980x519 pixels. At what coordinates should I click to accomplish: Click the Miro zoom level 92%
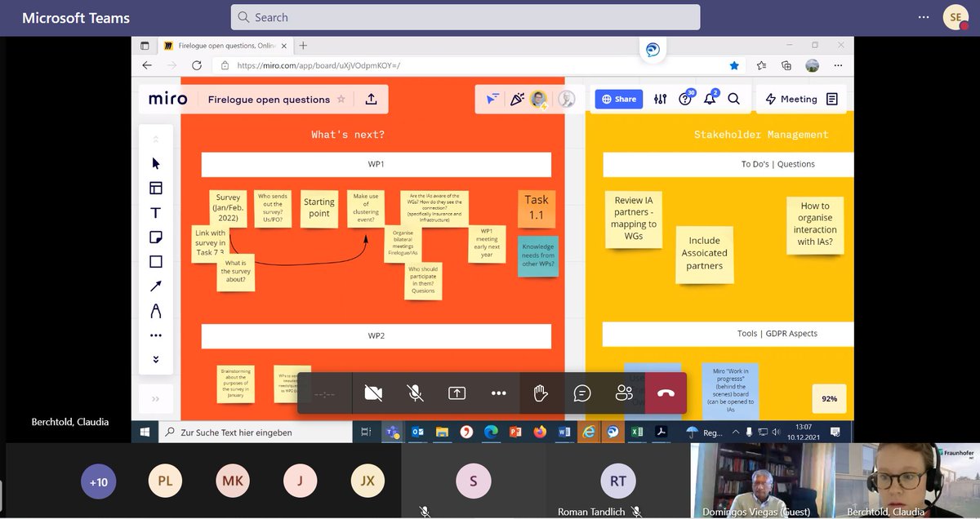point(829,399)
